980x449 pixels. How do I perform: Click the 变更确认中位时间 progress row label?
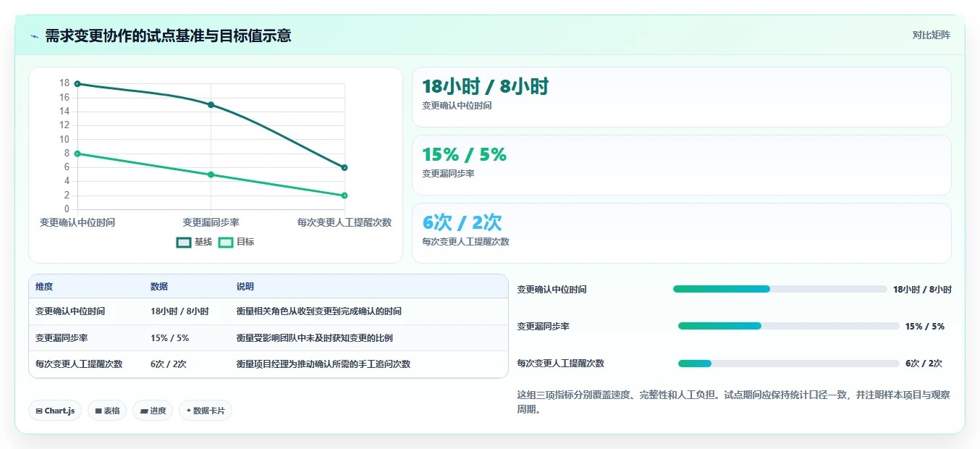[x=552, y=290]
